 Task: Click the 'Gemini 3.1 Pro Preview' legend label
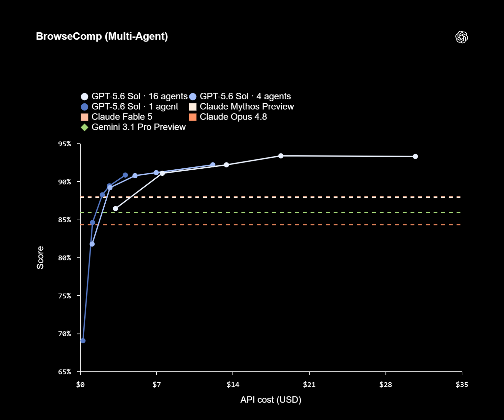139,127
